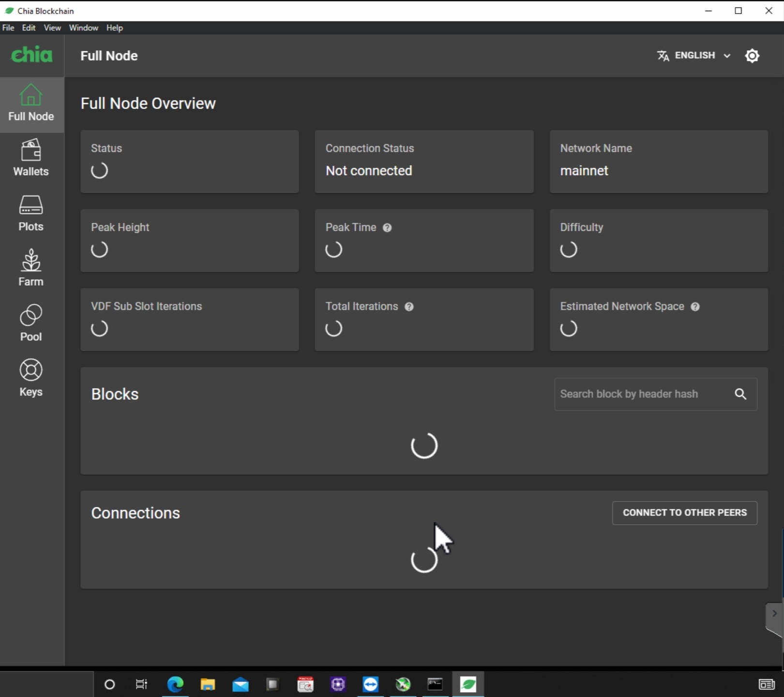Open File Explorer from the taskbar

pos(208,684)
